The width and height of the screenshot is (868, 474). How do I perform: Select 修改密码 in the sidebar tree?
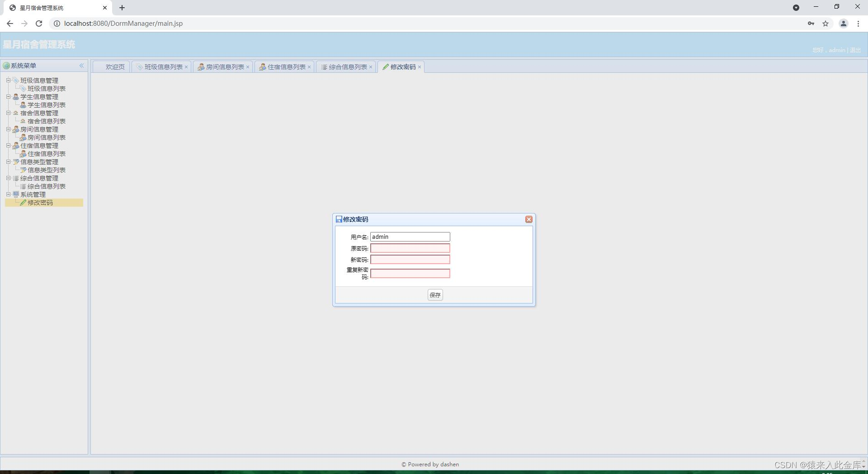40,203
